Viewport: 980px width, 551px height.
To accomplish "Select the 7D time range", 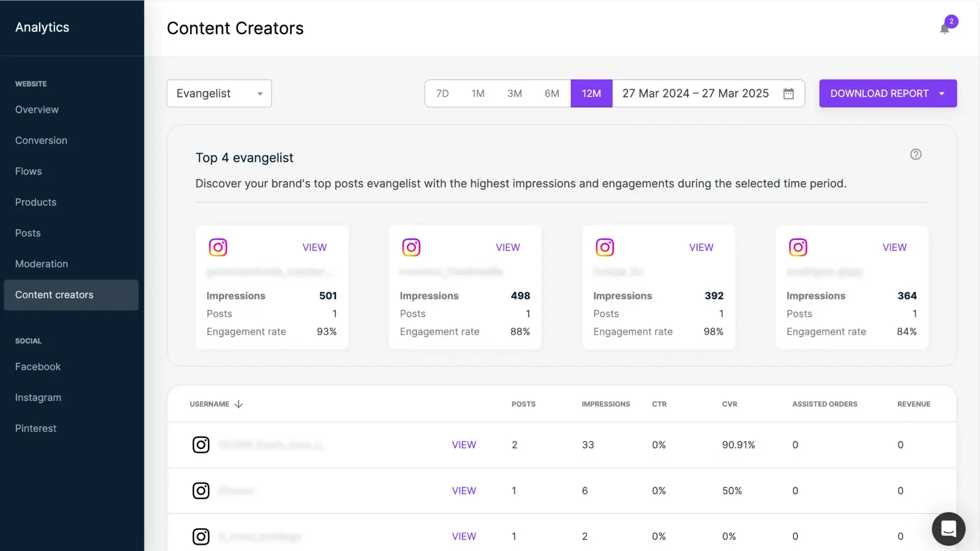I will pyautogui.click(x=442, y=93).
